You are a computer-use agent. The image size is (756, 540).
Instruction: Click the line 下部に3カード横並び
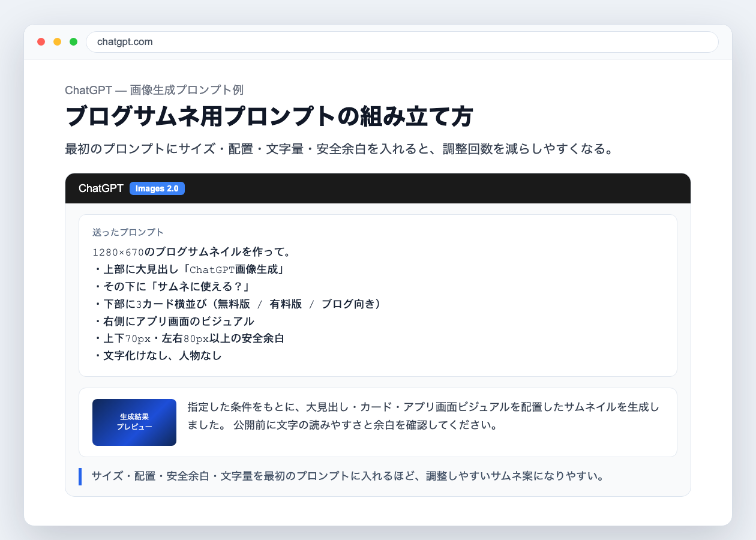[x=238, y=304]
